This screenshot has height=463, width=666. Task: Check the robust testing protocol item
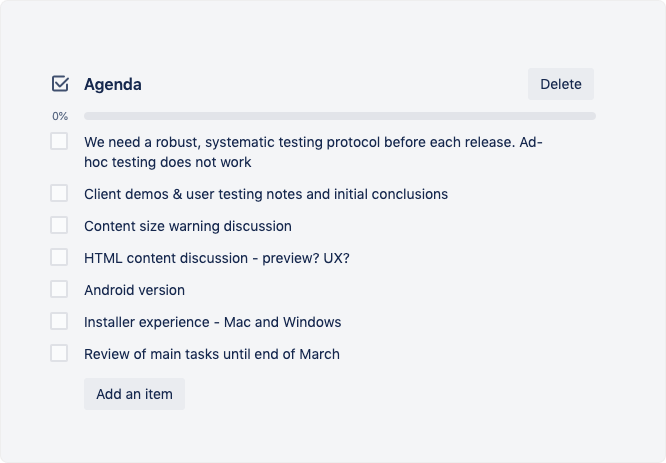pyautogui.click(x=59, y=141)
